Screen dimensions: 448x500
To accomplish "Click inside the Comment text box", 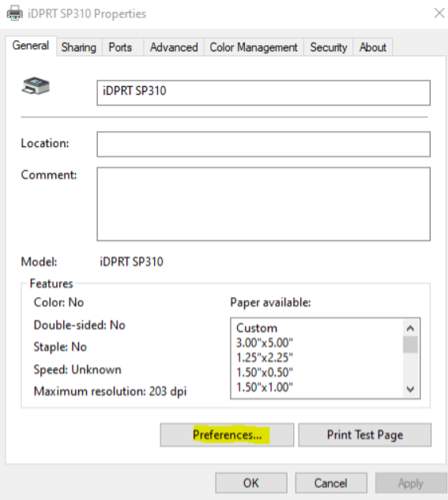I will point(264,204).
